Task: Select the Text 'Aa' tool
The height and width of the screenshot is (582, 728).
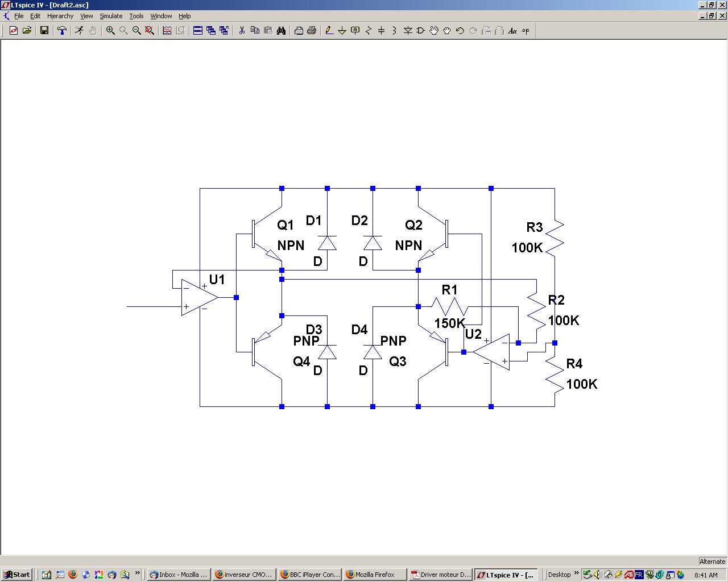Action: click(512, 31)
